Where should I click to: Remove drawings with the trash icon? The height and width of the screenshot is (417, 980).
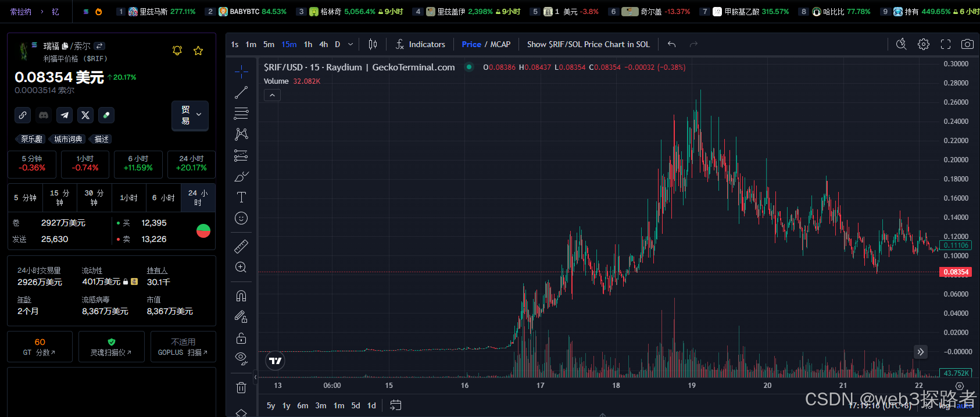pyautogui.click(x=241, y=387)
